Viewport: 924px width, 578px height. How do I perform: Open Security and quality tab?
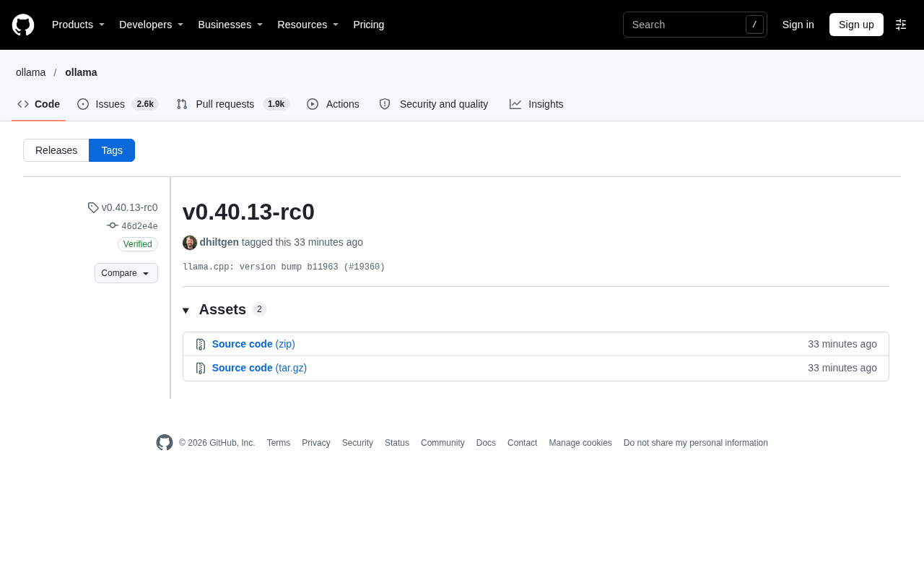pos(434,104)
